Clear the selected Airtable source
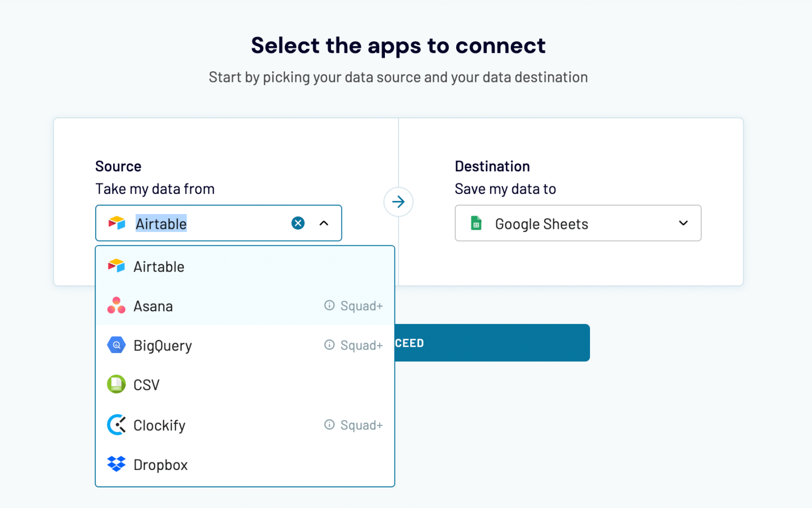Image resolution: width=812 pixels, height=508 pixels. [298, 223]
